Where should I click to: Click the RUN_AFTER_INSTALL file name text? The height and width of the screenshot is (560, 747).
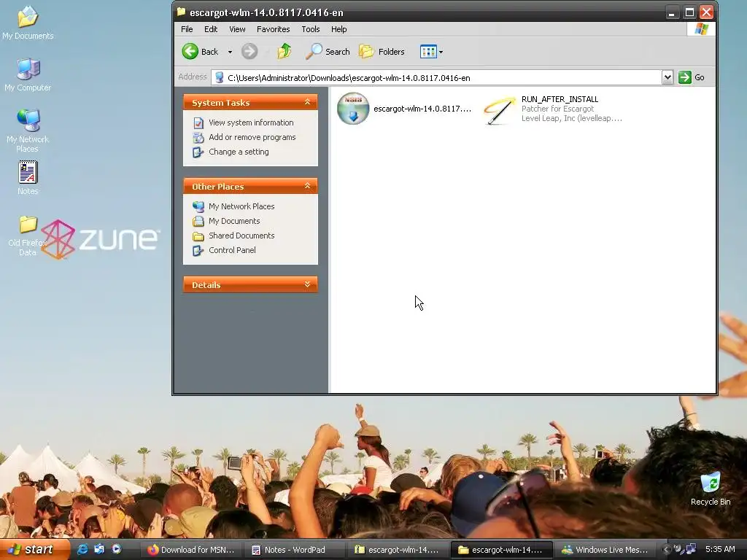click(560, 99)
